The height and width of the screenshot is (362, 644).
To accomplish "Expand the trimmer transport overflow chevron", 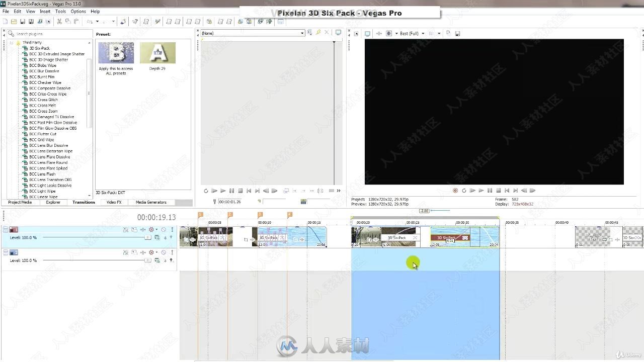I will (339, 191).
